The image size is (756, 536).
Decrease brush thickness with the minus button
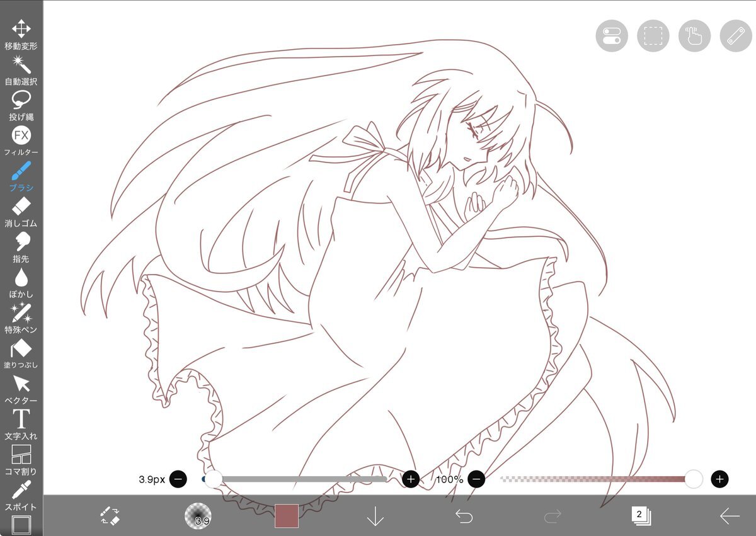[178, 479]
